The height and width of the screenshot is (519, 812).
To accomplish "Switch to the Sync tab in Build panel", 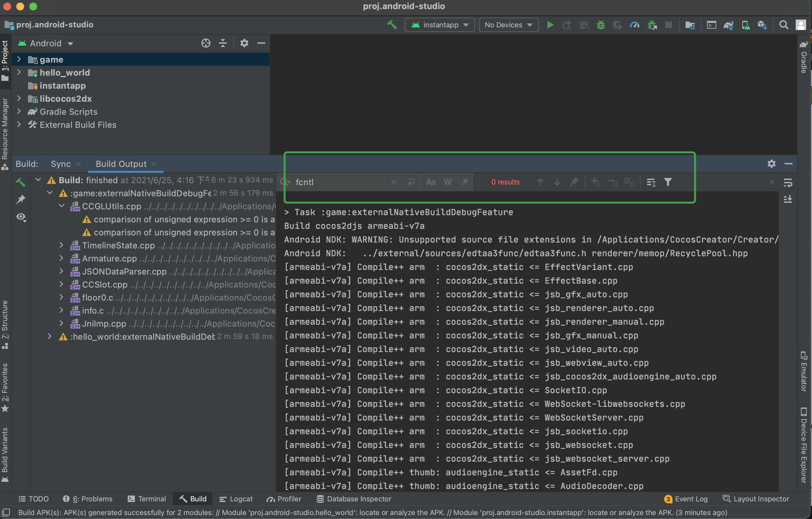I will coord(61,164).
